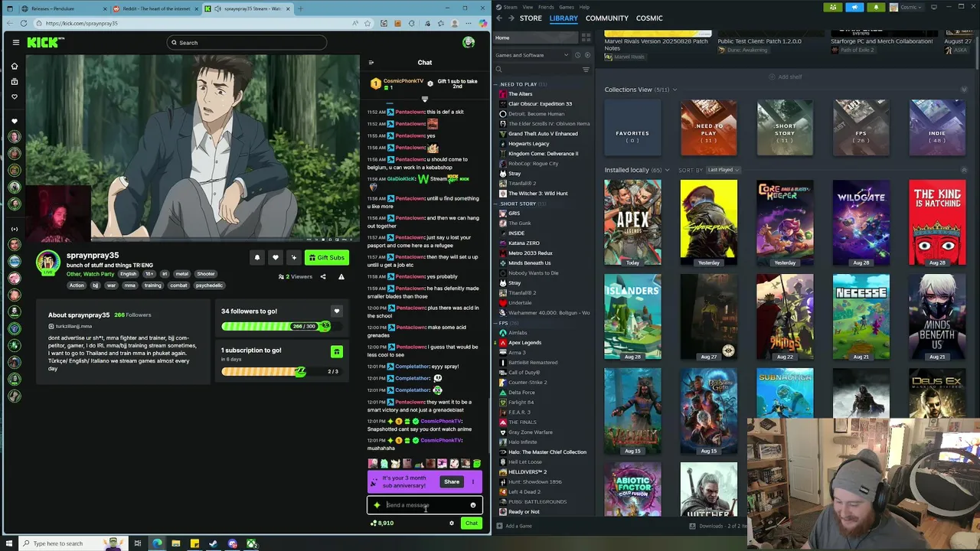Open Steam View menu

coord(528,7)
